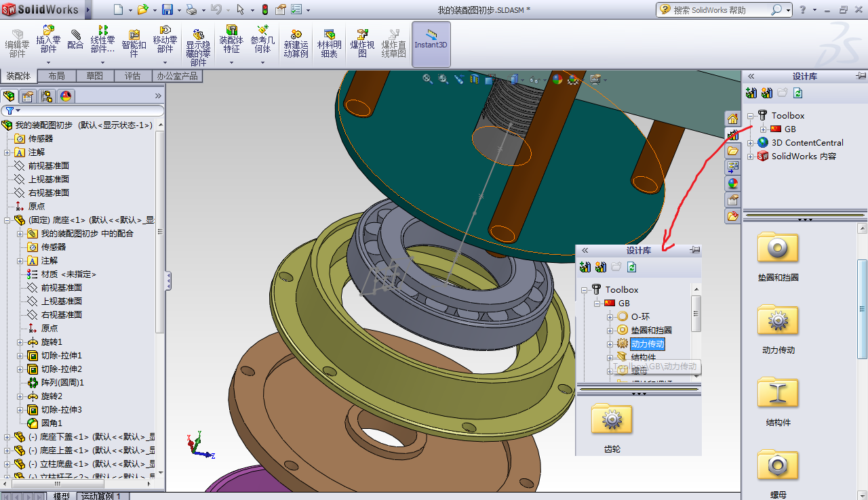
Task: Toggle pin on the floating 设计库 panel
Action: (694, 250)
